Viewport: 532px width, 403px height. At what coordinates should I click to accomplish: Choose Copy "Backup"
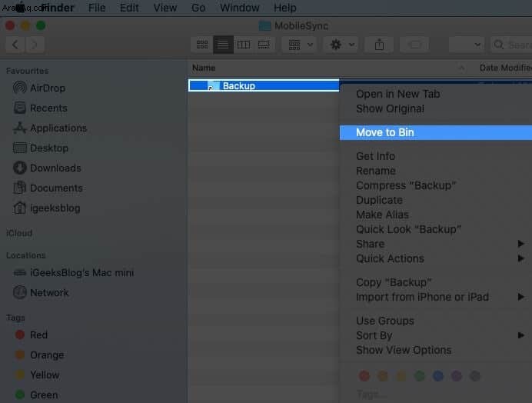pos(394,282)
